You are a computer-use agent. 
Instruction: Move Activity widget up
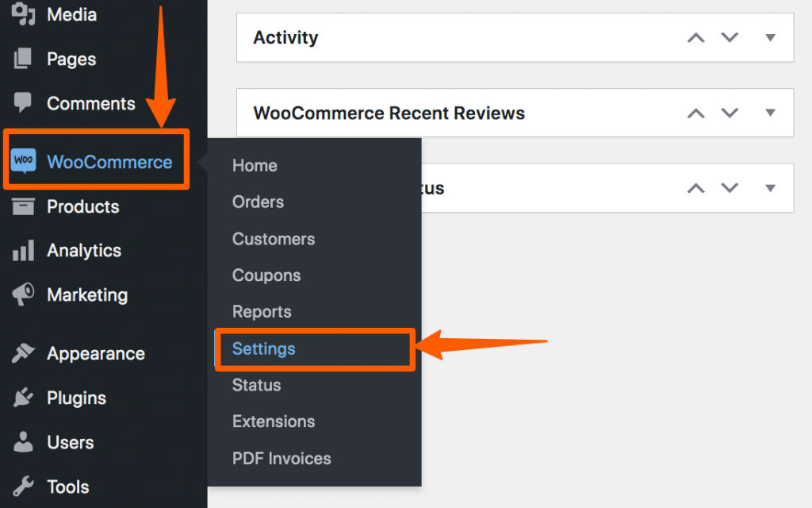point(696,38)
